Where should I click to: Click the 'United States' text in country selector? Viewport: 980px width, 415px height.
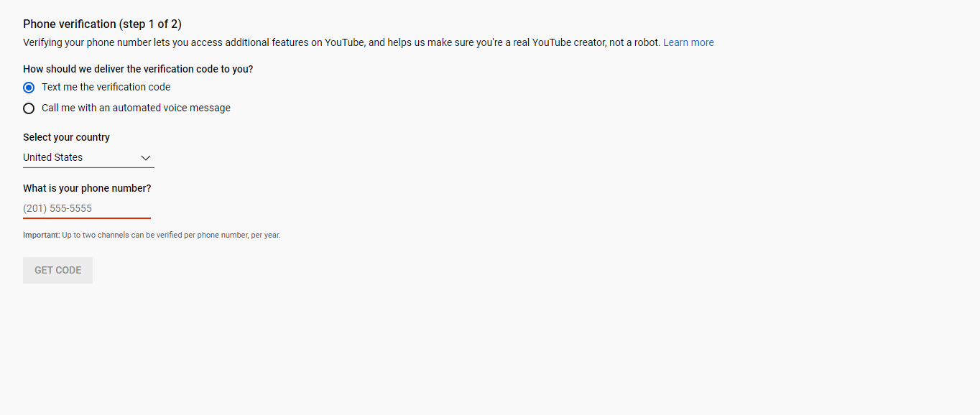52,157
